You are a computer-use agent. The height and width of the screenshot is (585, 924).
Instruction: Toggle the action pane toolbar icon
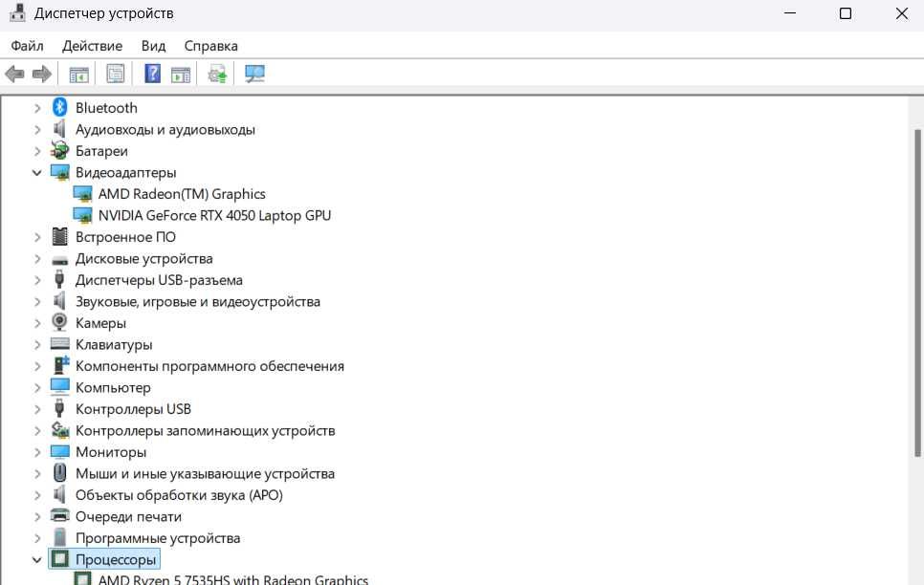click(181, 75)
